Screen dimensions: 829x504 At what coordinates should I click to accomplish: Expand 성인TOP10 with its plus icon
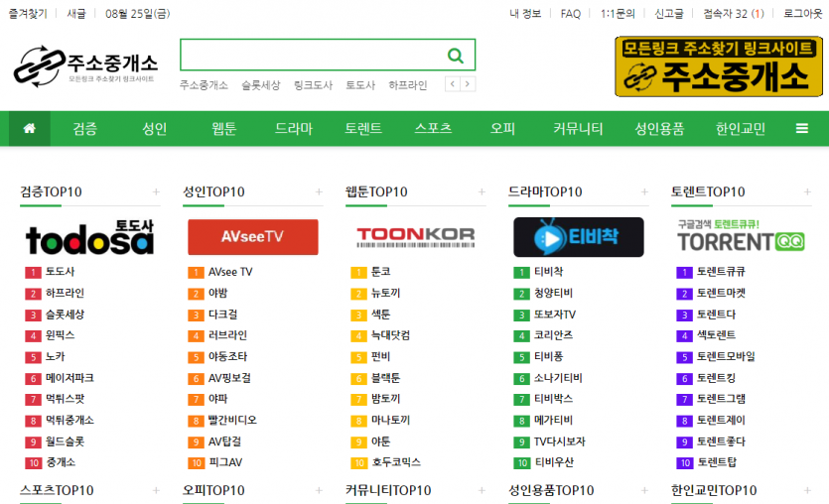(319, 191)
